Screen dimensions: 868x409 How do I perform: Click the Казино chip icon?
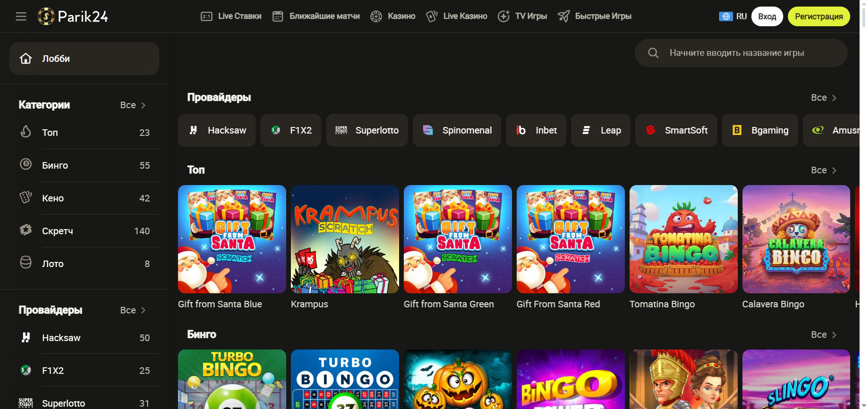(x=376, y=16)
